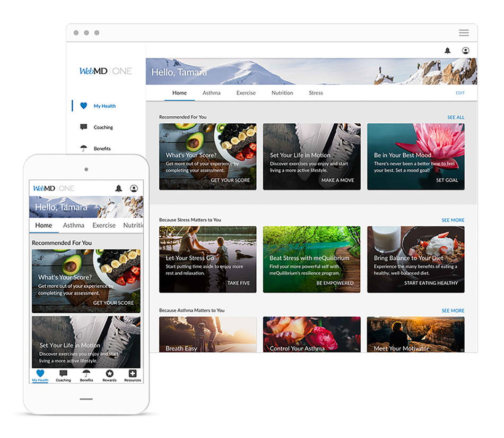
Task: Click START EATING HEALTHY on diet card
Action: pos(431,284)
